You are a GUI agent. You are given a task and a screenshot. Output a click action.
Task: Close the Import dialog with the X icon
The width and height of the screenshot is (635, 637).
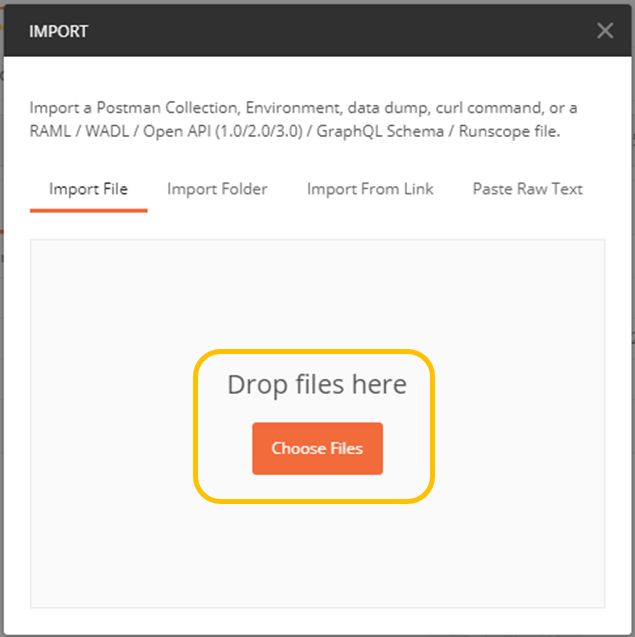(605, 31)
